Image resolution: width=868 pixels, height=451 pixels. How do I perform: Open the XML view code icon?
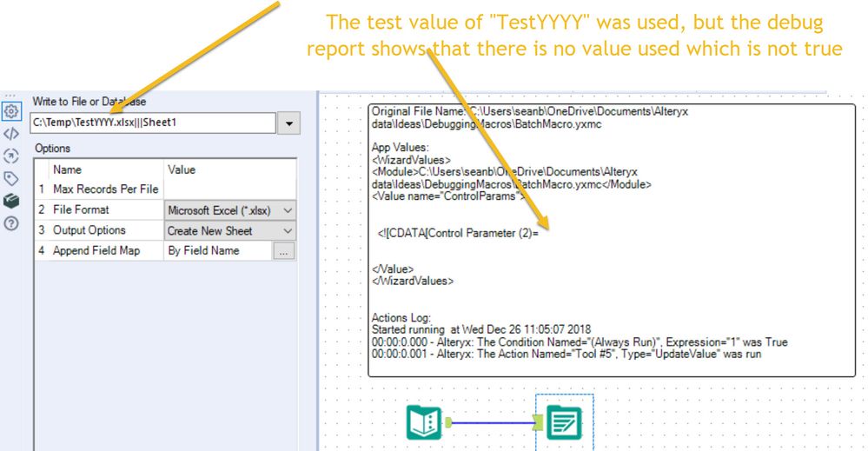(x=11, y=134)
